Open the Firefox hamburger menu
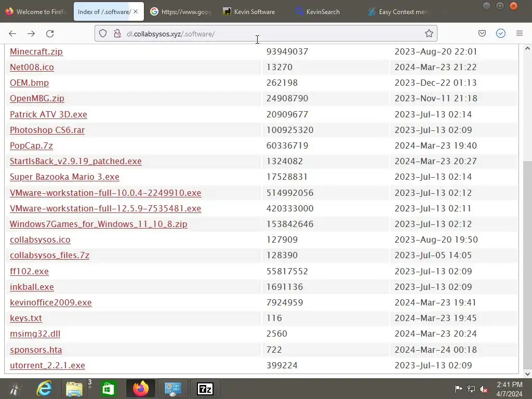Viewport: 532px width, 399px height. [x=520, y=33]
